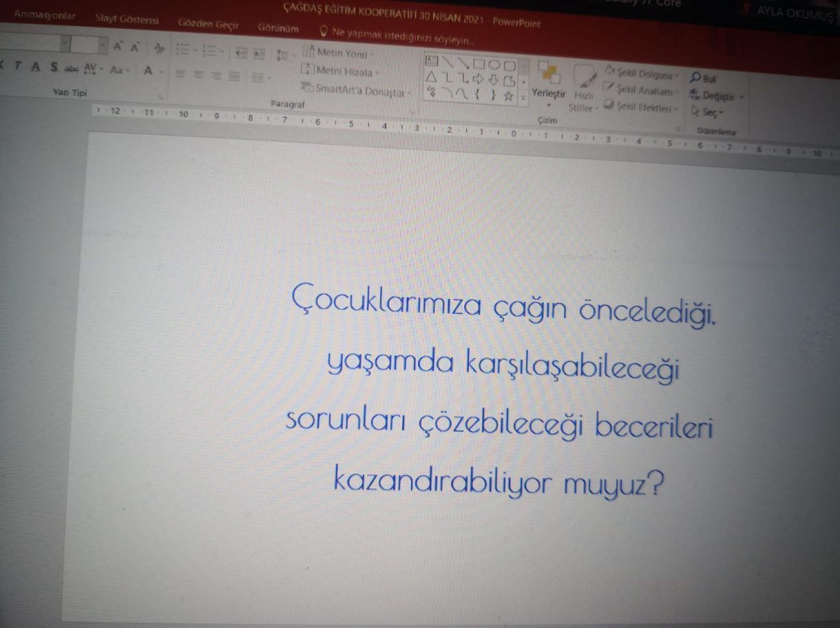Viewport: 840px width, 628px height.
Task: Pick the down arrow shape
Action: click(494, 81)
